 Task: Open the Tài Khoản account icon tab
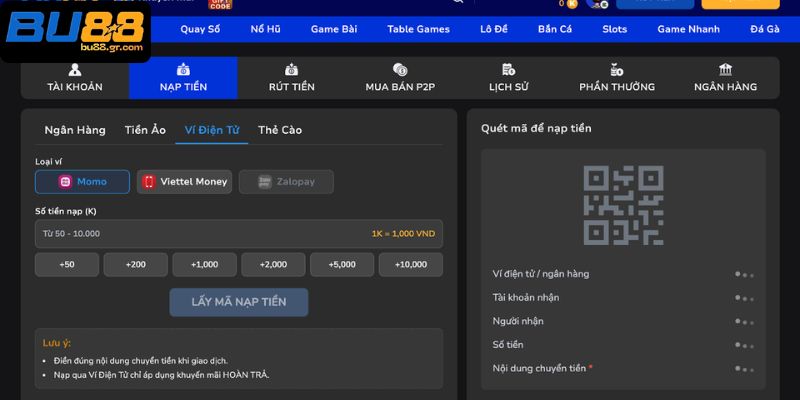point(75,70)
